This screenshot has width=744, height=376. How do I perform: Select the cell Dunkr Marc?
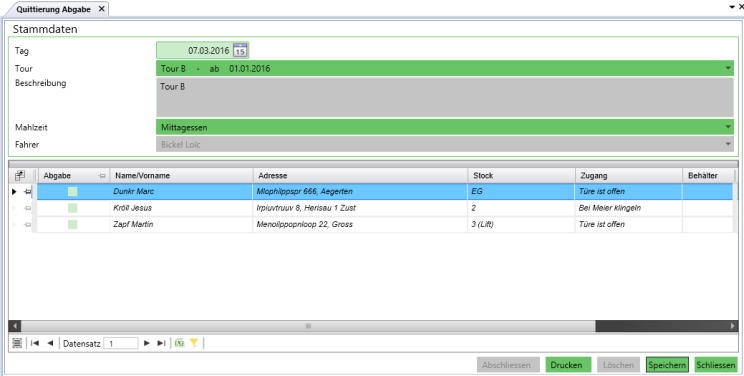[181, 192]
